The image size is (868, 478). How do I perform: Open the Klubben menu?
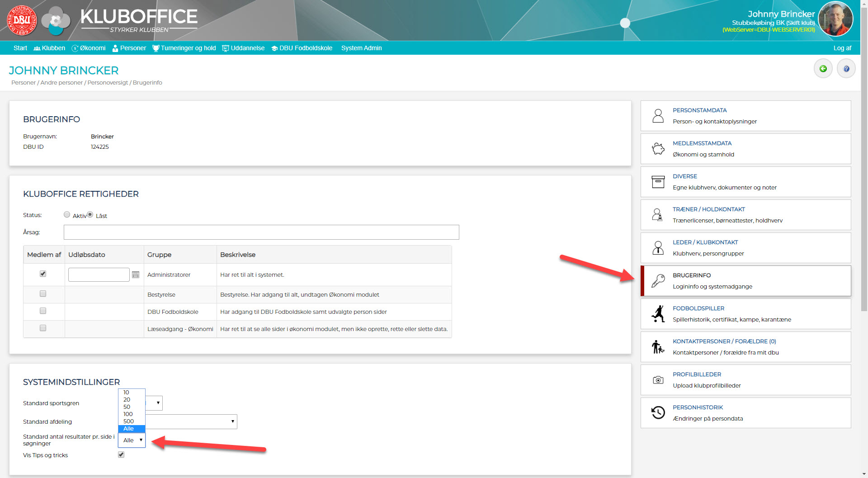click(x=49, y=48)
